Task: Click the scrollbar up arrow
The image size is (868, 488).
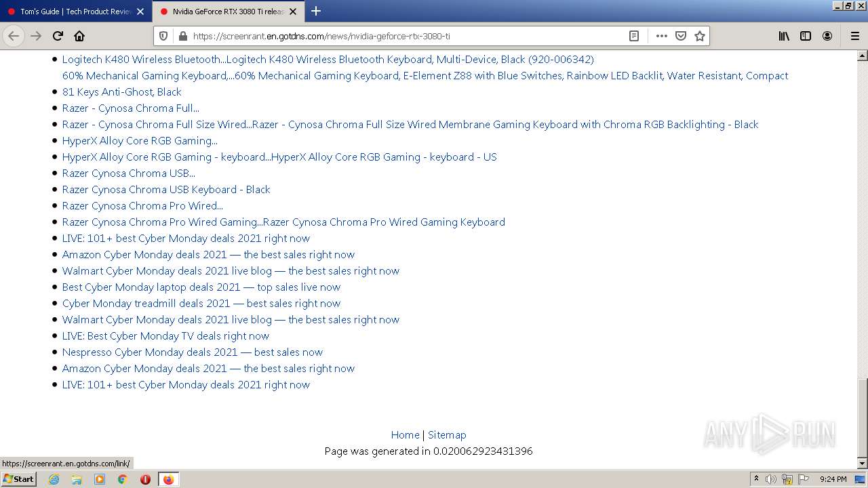Action: [862, 56]
